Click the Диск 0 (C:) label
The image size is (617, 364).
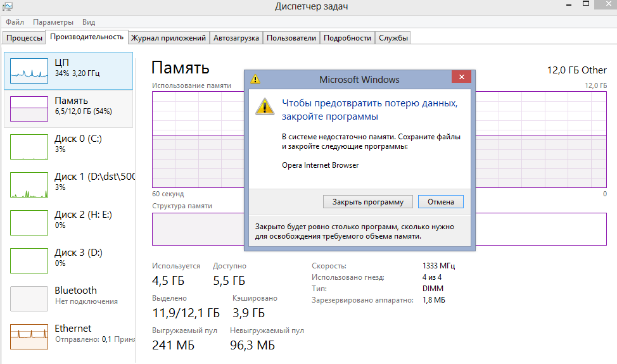(x=79, y=139)
